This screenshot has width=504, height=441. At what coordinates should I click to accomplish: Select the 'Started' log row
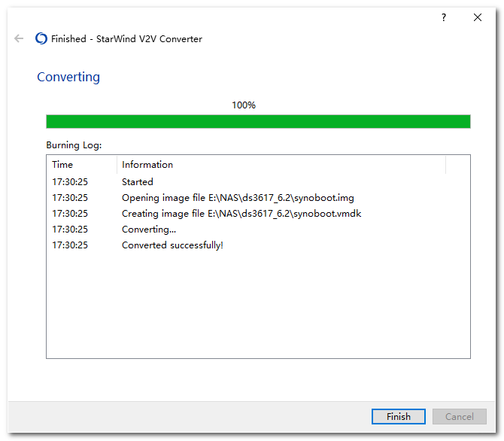click(x=258, y=181)
